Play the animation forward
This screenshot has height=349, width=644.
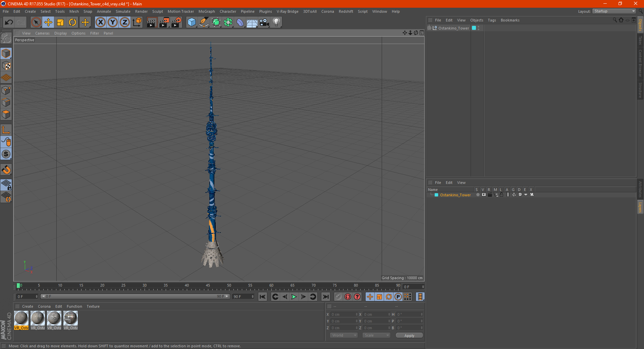pos(294,297)
